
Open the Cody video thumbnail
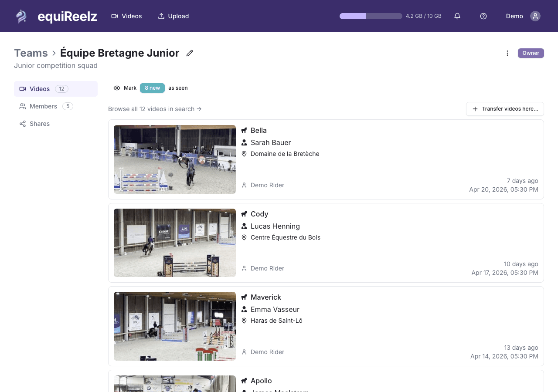click(x=175, y=243)
